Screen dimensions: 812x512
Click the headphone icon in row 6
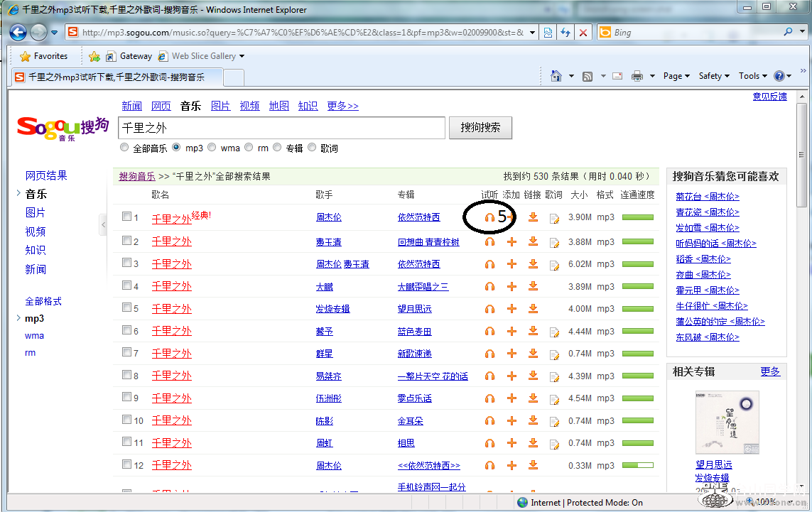(x=489, y=332)
